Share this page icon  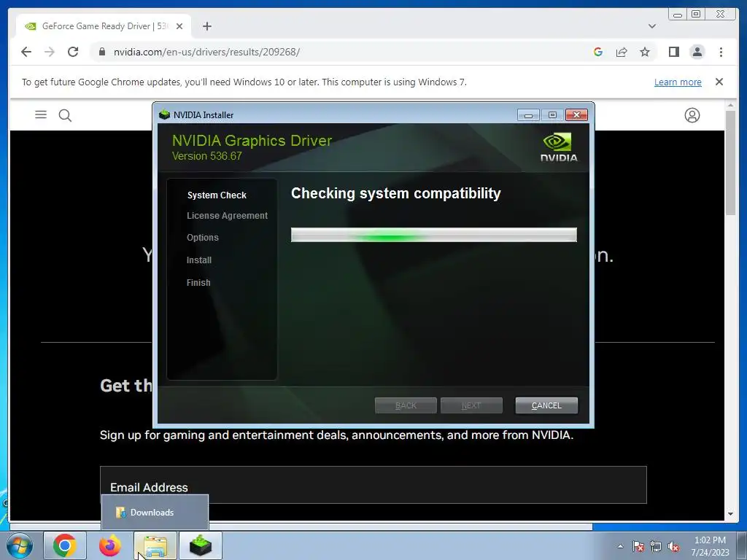(x=622, y=52)
